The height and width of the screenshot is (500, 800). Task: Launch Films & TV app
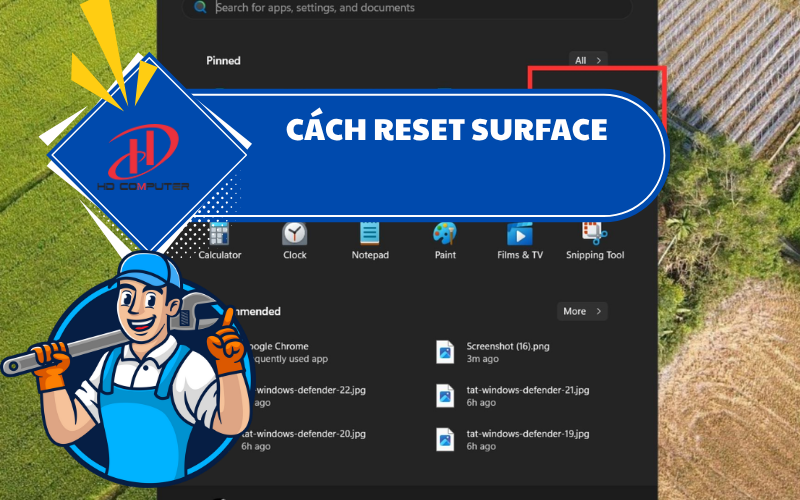coord(520,240)
